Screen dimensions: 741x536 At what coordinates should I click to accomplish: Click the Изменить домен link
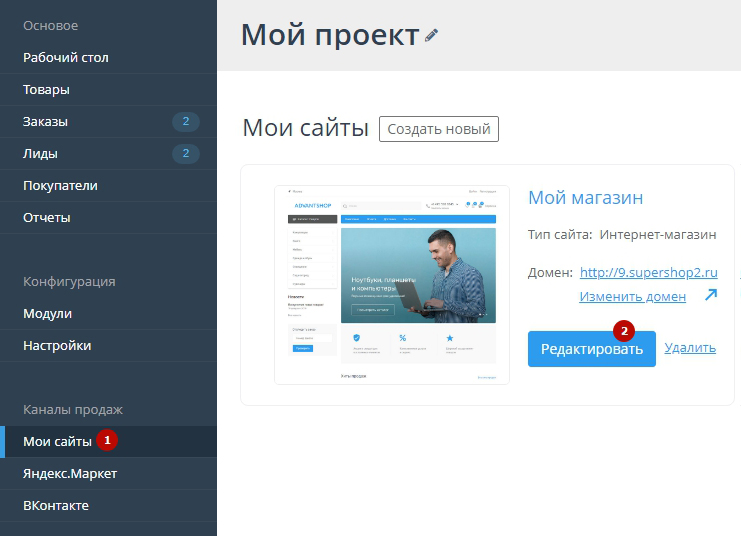coord(632,296)
